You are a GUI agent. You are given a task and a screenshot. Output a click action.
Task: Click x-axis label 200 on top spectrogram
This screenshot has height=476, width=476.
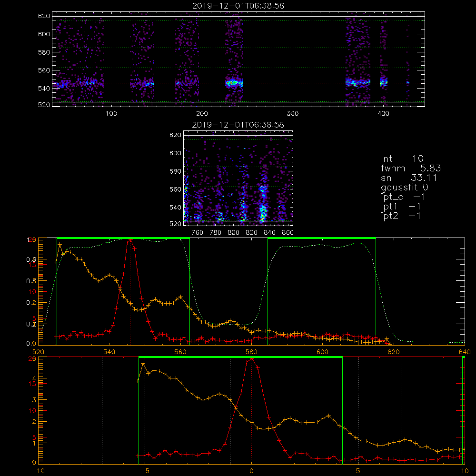pyautogui.click(x=202, y=114)
